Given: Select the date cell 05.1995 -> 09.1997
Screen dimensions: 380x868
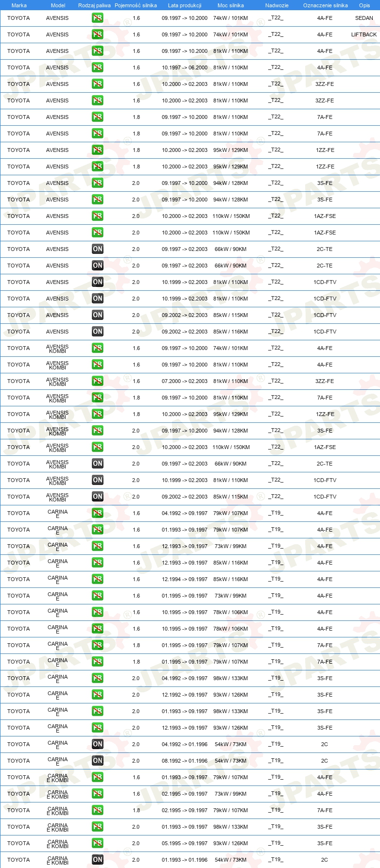Looking at the screenshot, I should 185,843.
